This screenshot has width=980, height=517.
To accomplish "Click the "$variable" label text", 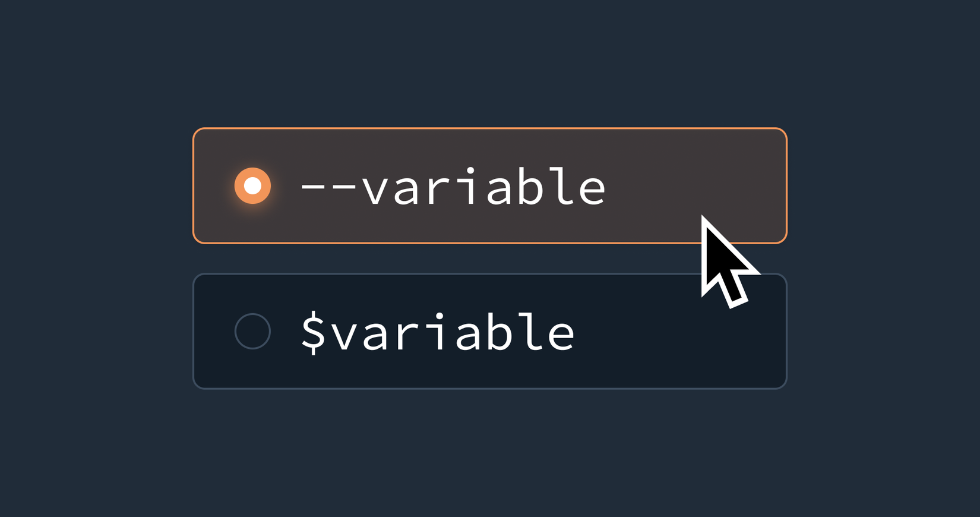I will click(437, 332).
